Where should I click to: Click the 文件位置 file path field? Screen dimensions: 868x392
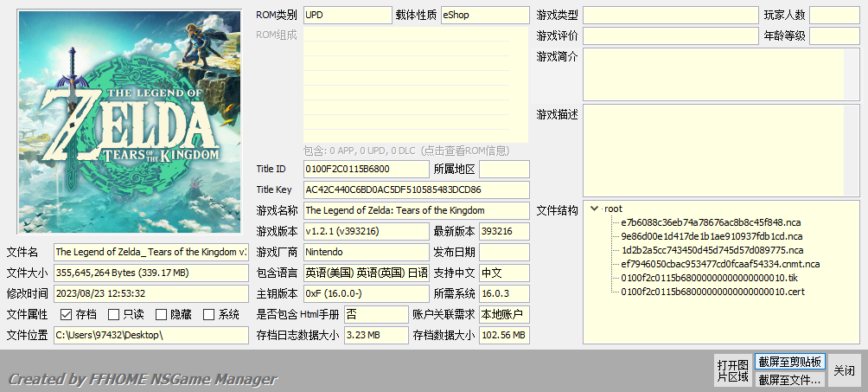point(150,335)
